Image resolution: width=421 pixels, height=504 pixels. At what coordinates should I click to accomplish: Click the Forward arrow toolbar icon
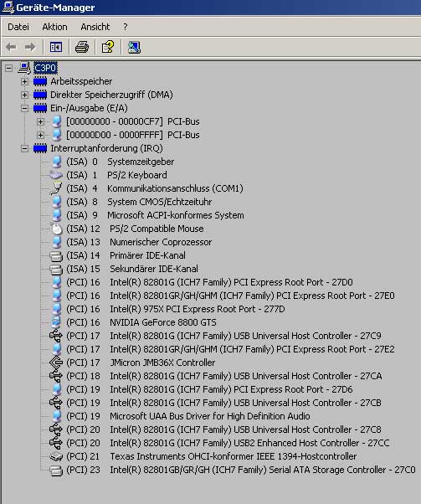pos(30,48)
